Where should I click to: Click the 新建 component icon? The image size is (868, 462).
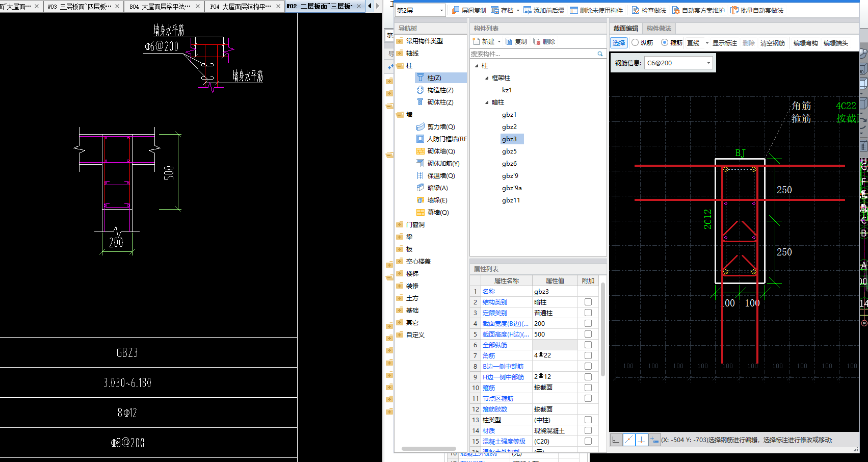click(476, 41)
